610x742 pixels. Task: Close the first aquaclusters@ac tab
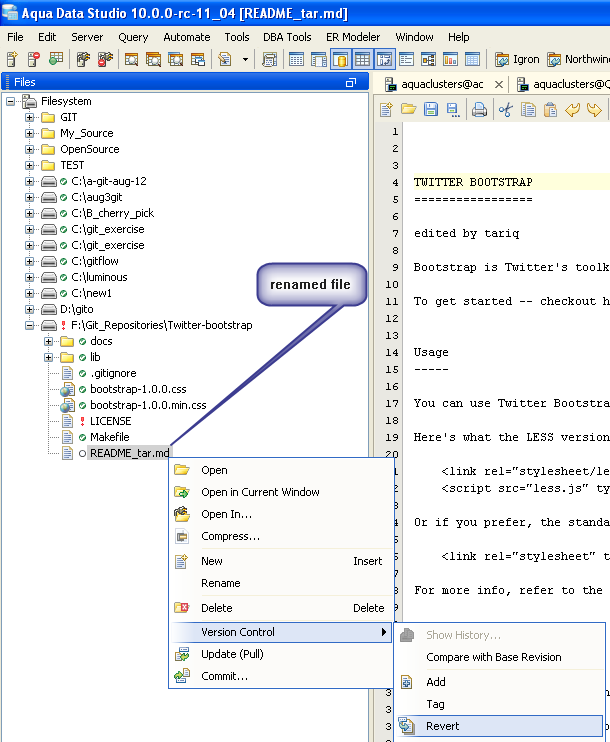point(498,85)
